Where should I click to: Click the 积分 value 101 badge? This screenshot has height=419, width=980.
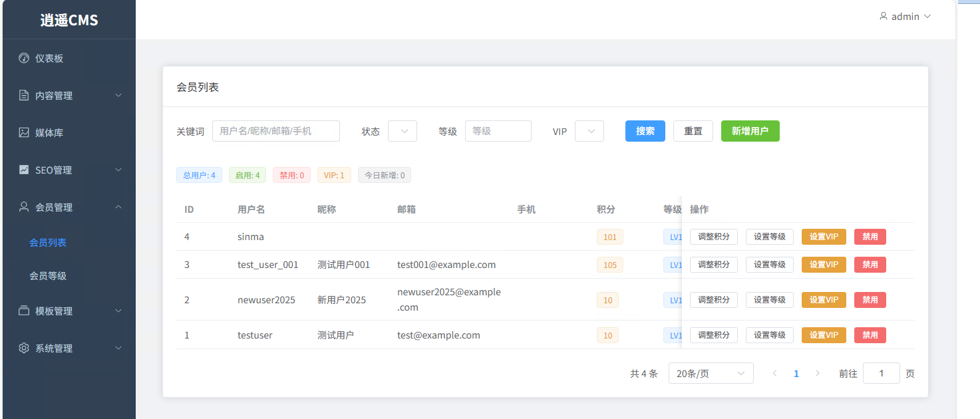(610, 237)
